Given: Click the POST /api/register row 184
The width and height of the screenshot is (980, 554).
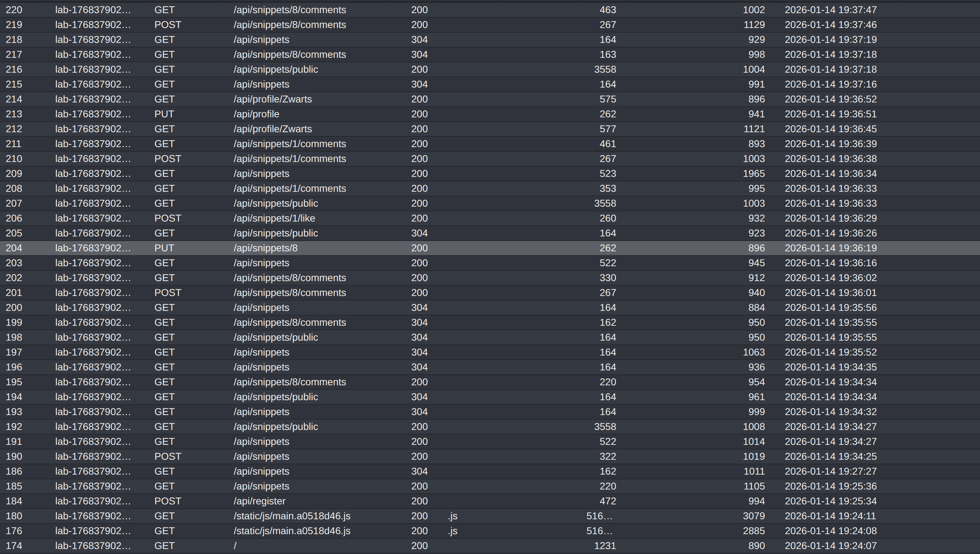Looking at the screenshot, I should point(260,501).
